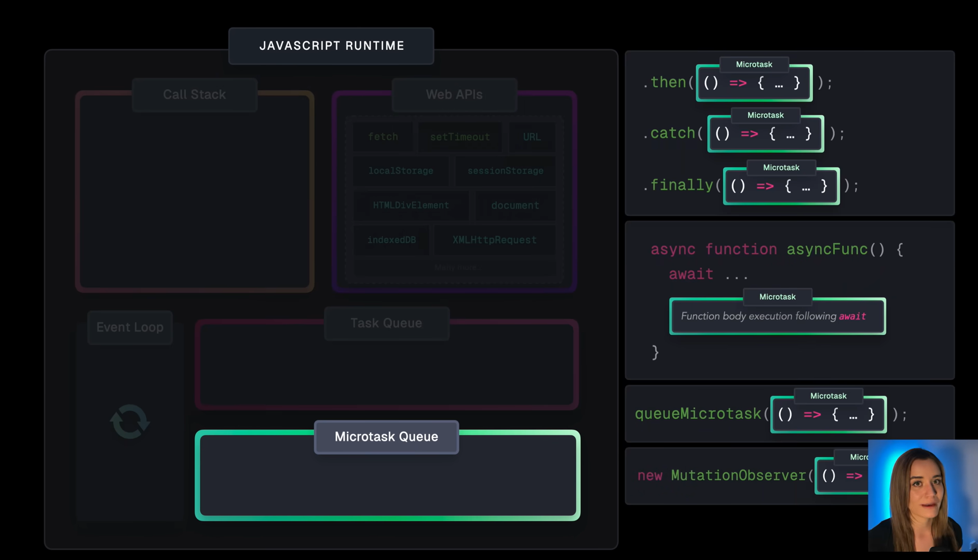Select the URL API tile
Screen dimensions: 978x560
(x=532, y=137)
